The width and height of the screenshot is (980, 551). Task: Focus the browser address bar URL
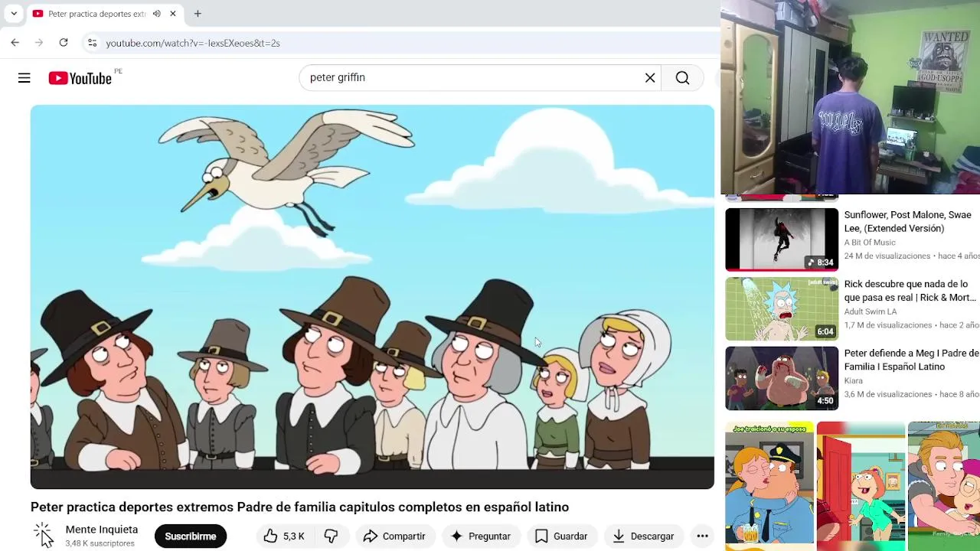point(193,43)
